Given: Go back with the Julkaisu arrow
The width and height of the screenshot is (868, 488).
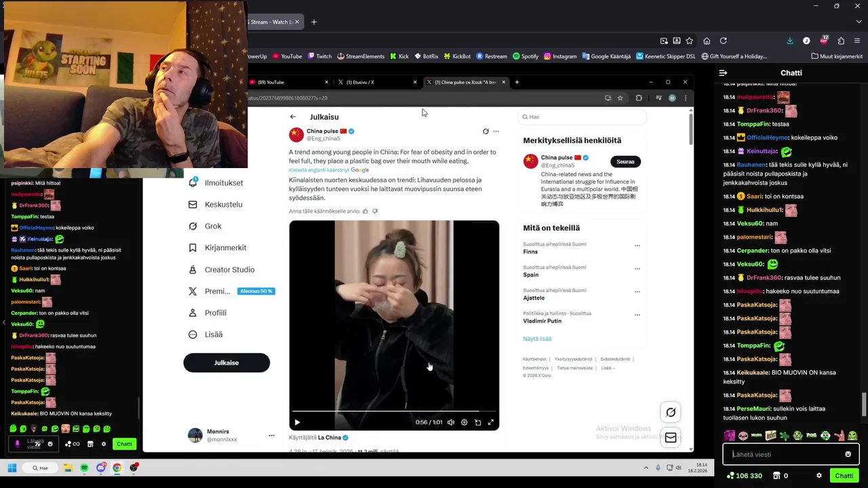Looking at the screenshot, I should pyautogui.click(x=293, y=117).
